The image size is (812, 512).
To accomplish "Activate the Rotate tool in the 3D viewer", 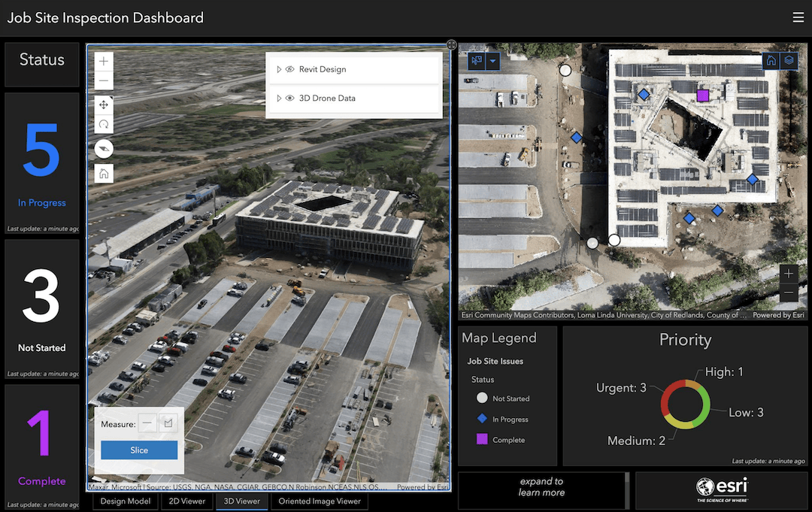I will (x=103, y=123).
